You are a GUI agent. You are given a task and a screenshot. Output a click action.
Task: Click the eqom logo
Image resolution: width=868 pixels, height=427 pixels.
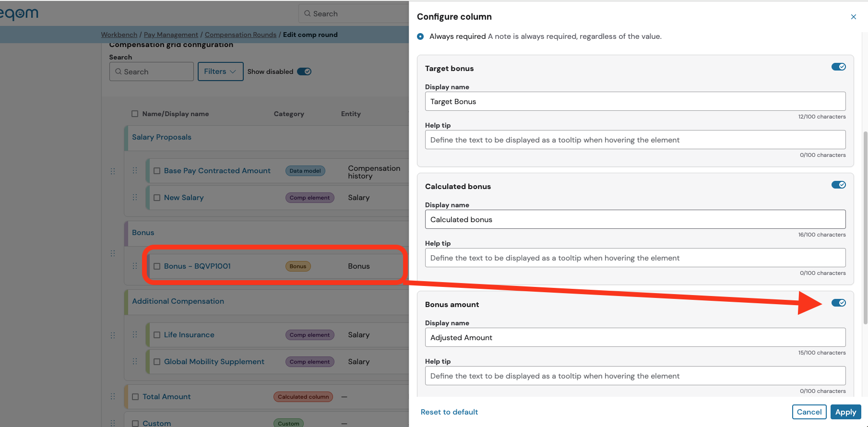[x=19, y=13]
